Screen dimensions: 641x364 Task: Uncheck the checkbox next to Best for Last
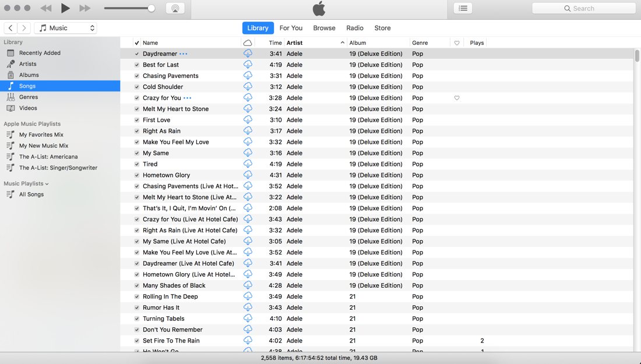(x=137, y=64)
